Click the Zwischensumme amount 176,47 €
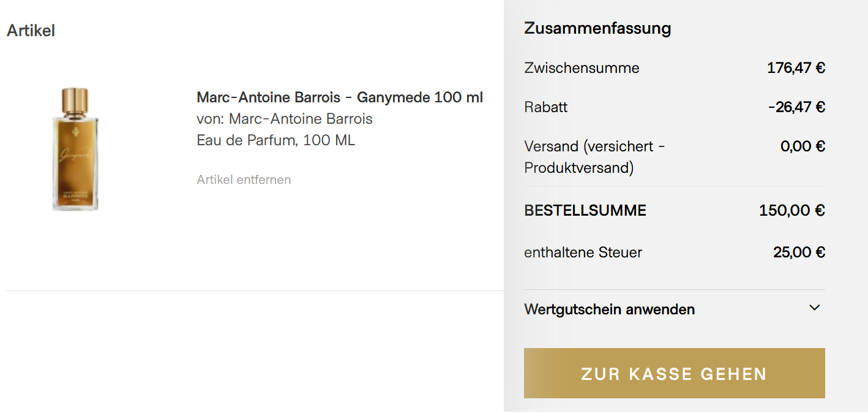Image resolution: width=868 pixels, height=413 pixels. tap(796, 67)
